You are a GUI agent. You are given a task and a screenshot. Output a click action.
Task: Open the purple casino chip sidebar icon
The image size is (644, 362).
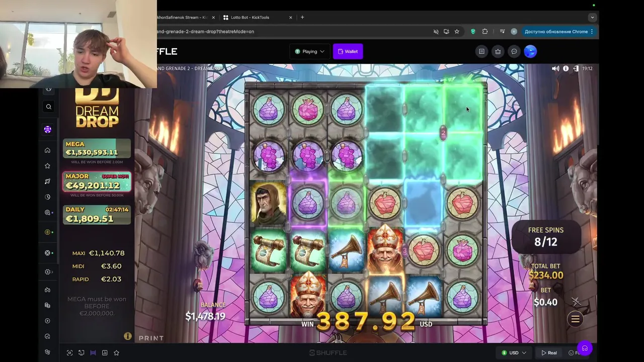click(x=48, y=129)
